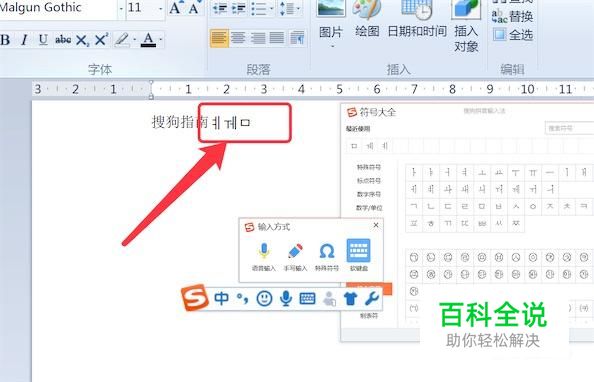Click the user account icon on Sogou bar
Image resolution: width=594 pixels, height=382 pixels.
(x=329, y=299)
